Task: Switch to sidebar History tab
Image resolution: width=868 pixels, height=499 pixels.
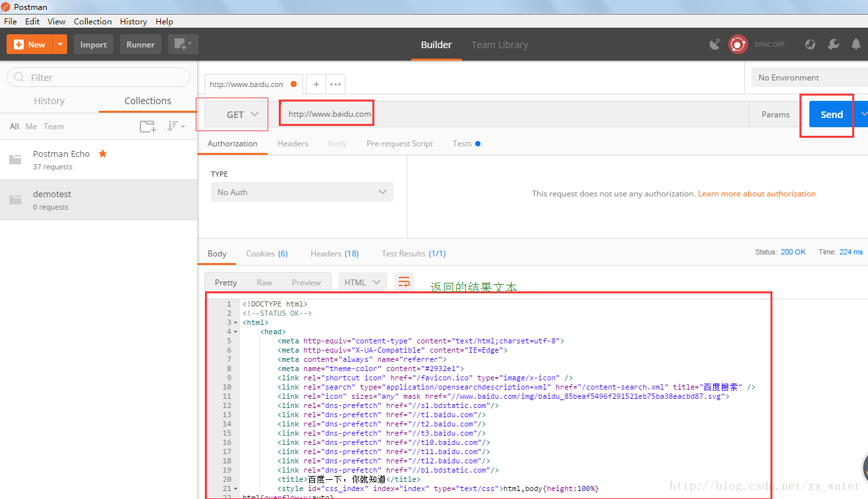Action: (49, 101)
